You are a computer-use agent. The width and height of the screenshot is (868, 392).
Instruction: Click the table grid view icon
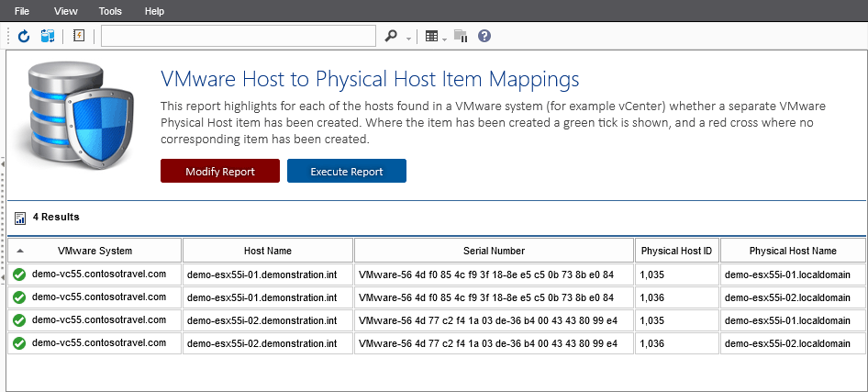click(432, 37)
